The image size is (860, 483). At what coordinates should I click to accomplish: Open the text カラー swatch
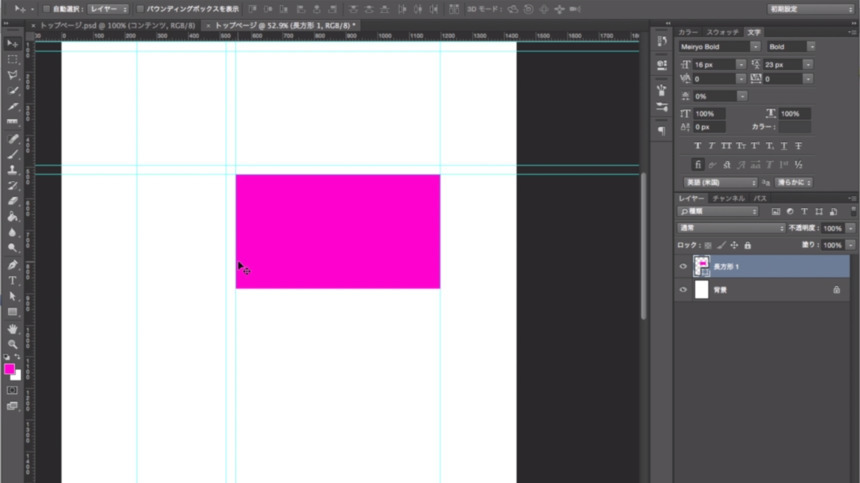click(x=795, y=127)
